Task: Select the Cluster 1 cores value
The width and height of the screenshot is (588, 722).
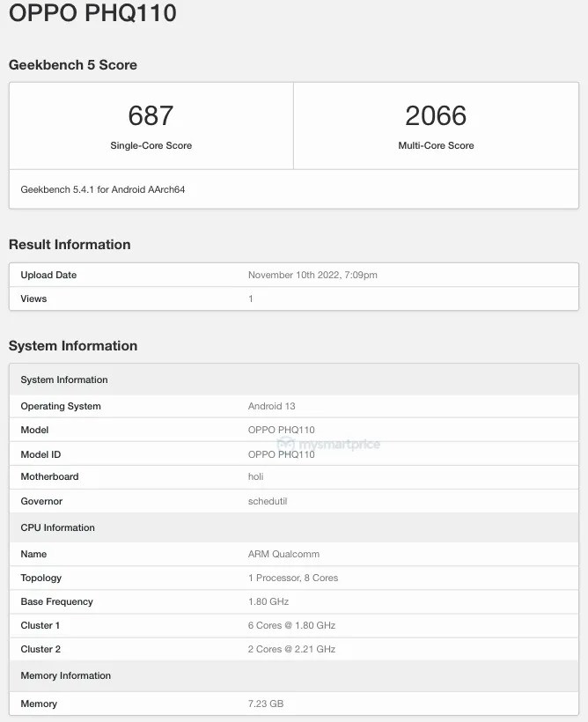Action: coord(291,625)
